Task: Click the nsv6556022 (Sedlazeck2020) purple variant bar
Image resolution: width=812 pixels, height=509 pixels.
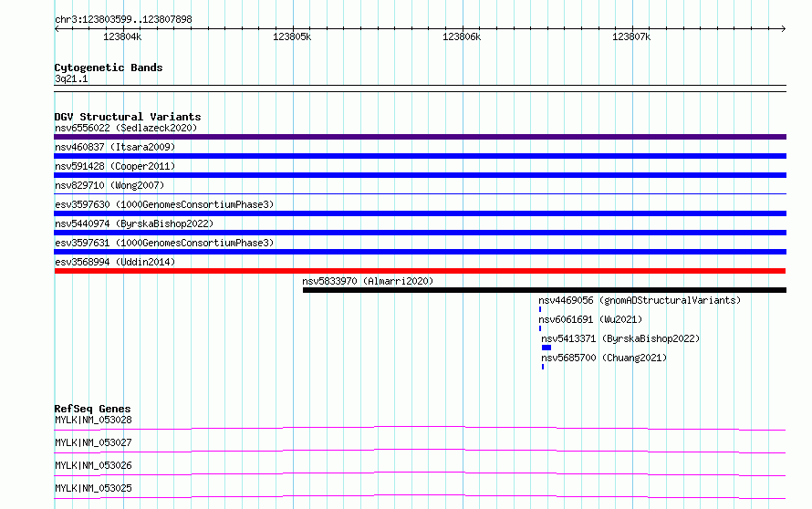Action: point(420,137)
